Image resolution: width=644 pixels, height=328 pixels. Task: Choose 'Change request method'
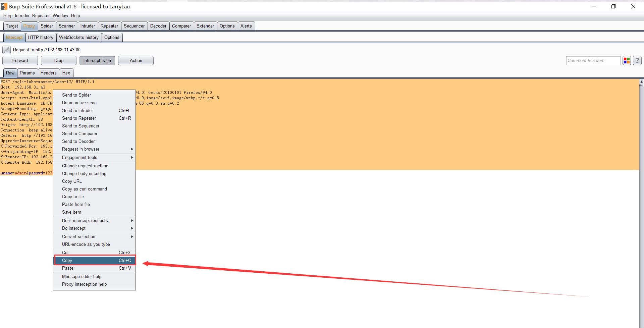(x=94, y=166)
